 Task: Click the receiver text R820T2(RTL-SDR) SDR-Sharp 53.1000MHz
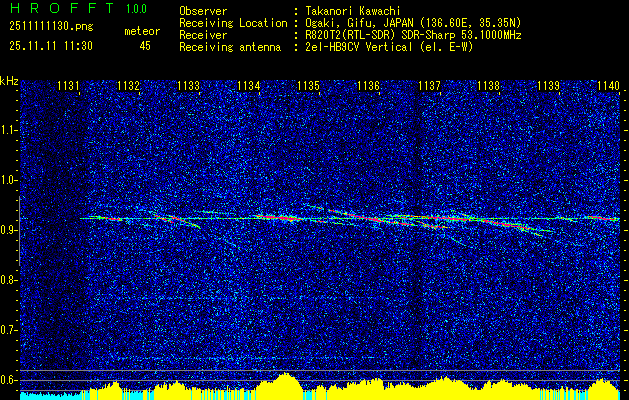tap(413, 35)
